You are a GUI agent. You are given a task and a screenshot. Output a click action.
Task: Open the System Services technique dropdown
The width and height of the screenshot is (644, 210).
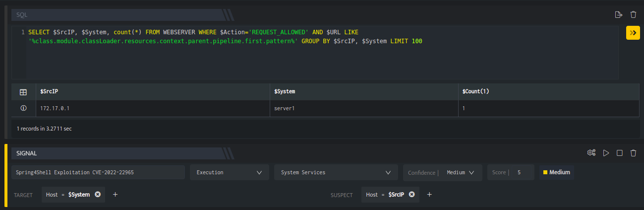pos(336,172)
